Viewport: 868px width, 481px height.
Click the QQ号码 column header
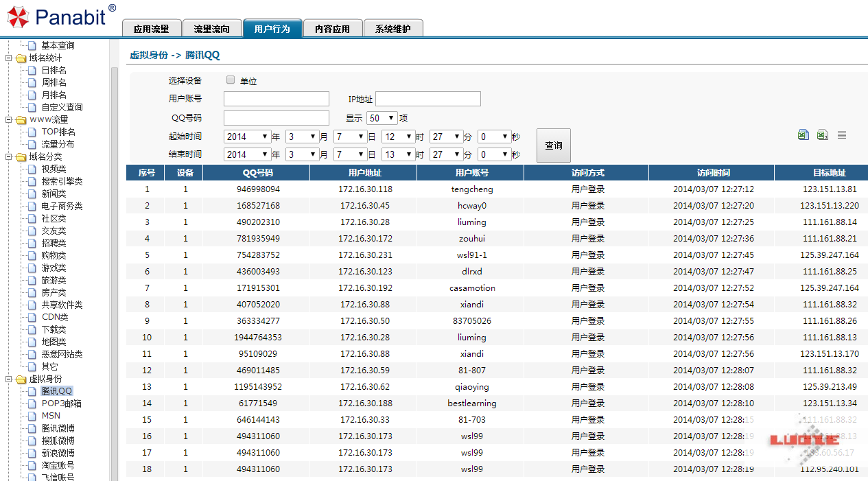tap(258, 173)
